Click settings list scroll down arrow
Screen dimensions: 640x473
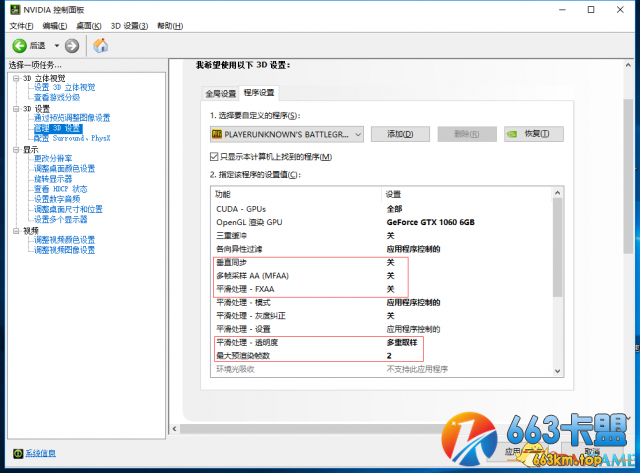pos(558,371)
